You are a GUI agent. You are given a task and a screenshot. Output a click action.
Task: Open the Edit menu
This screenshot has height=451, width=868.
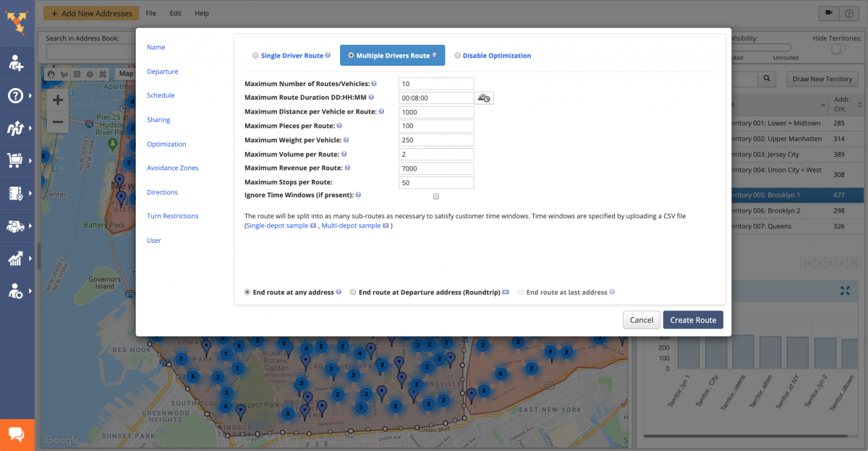(176, 13)
